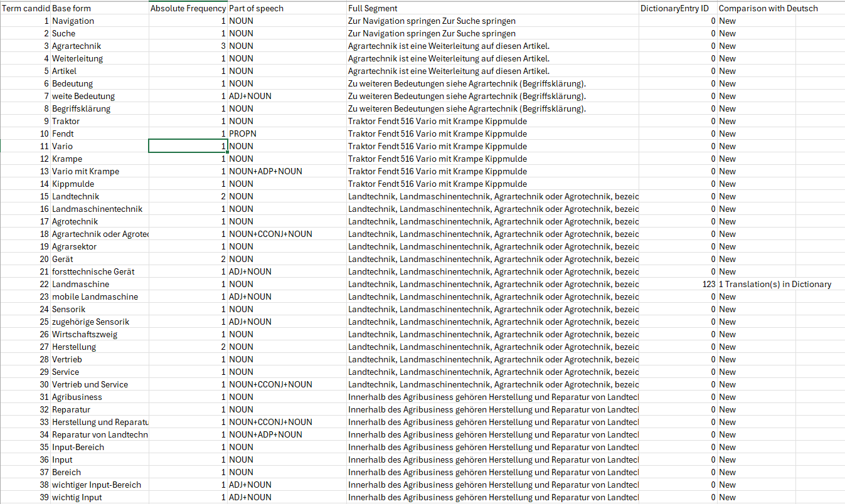Click the Base form cell "Agribusiness"
This screenshot has height=504, width=845.
99,397
